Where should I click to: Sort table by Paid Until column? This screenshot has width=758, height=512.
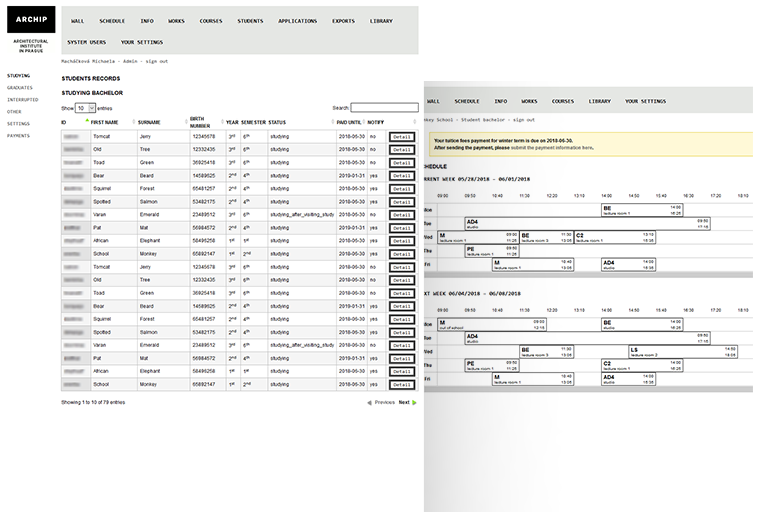(350, 122)
